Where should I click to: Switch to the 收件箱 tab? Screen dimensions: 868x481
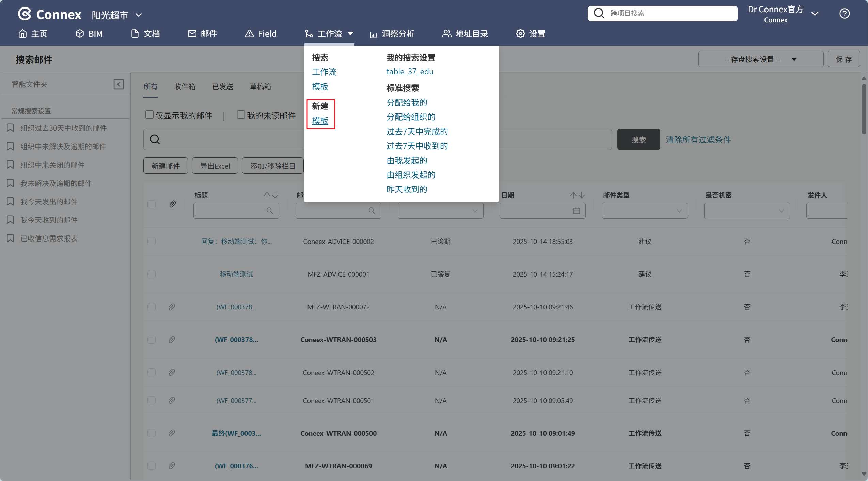pyautogui.click(x=185, y=87)
